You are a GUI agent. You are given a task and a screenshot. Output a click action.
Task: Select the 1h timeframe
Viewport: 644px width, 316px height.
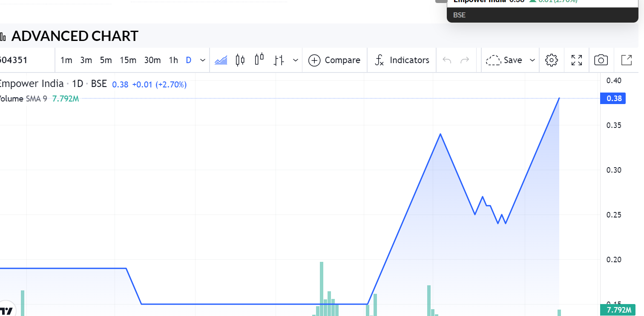[173, 60]
